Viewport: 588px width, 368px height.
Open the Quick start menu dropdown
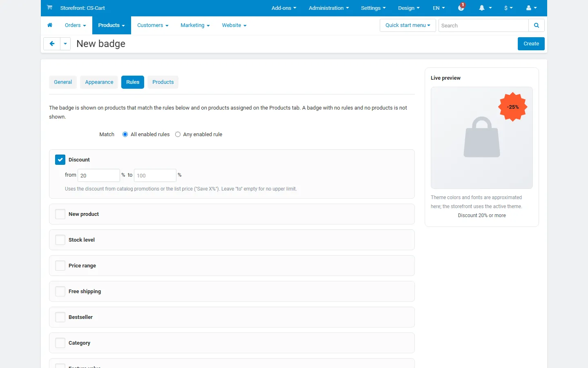[408, 25]
